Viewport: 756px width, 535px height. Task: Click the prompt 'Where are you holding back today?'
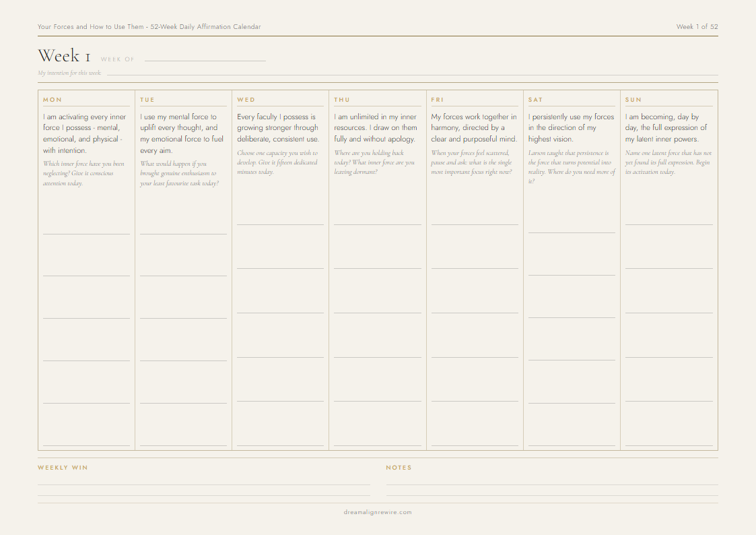374,162
